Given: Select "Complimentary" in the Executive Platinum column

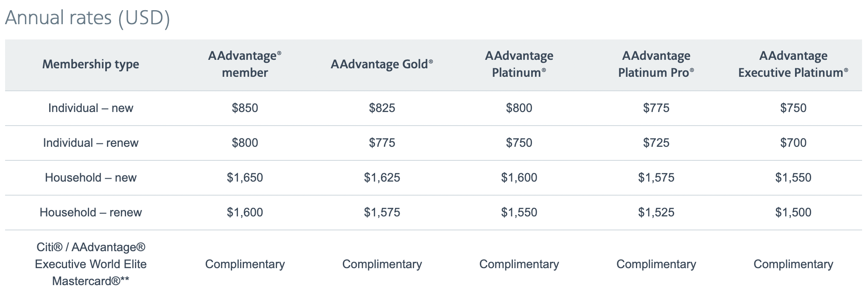Looking at the screenshot, I should tap(793, 264).
